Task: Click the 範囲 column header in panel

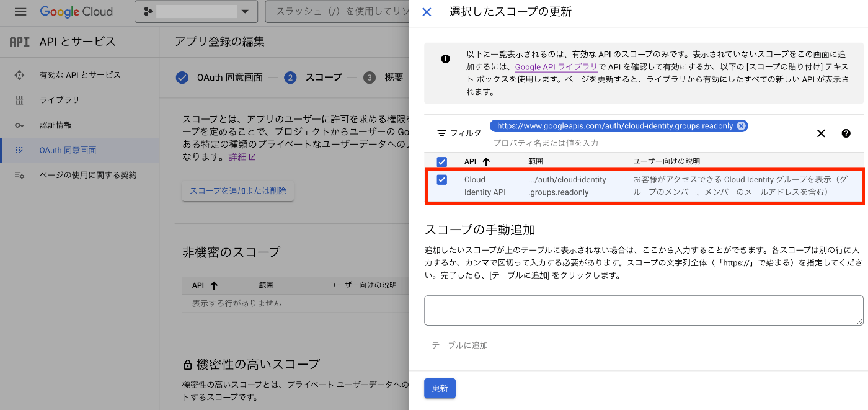Action: [536, 161]
